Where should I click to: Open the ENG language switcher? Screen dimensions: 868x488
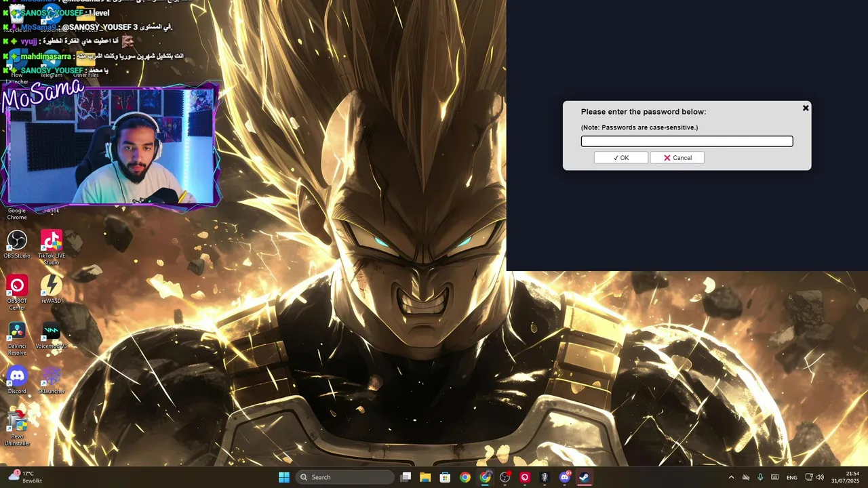[x=792, y=477]
